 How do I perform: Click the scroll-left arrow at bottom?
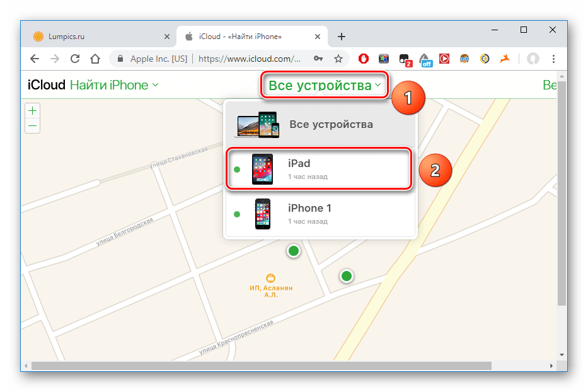pos(26,366)
